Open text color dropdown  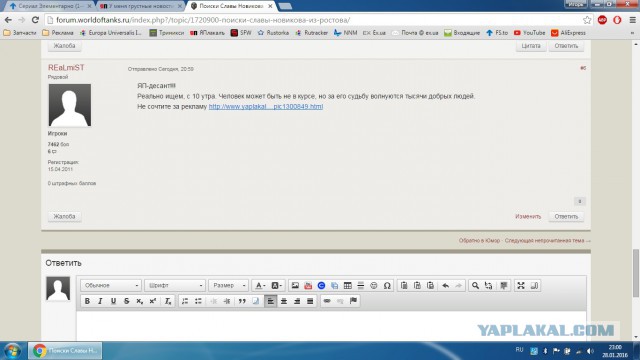(x=260, y=285)
